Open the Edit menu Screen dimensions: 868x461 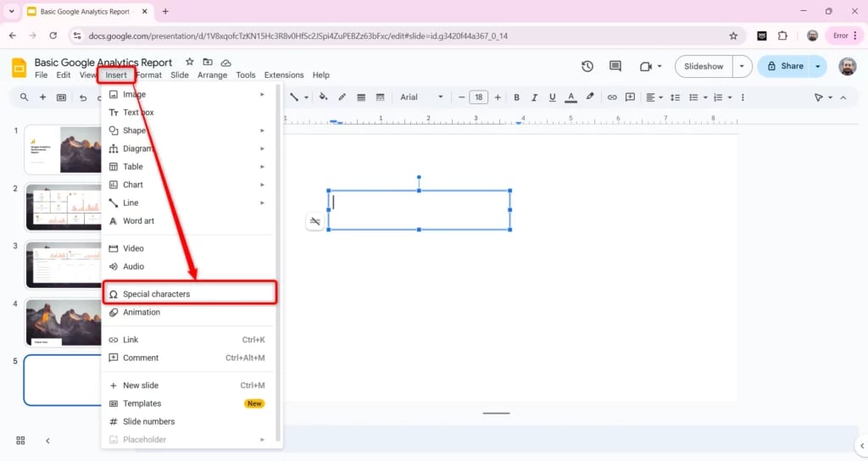tap(64, 75)
